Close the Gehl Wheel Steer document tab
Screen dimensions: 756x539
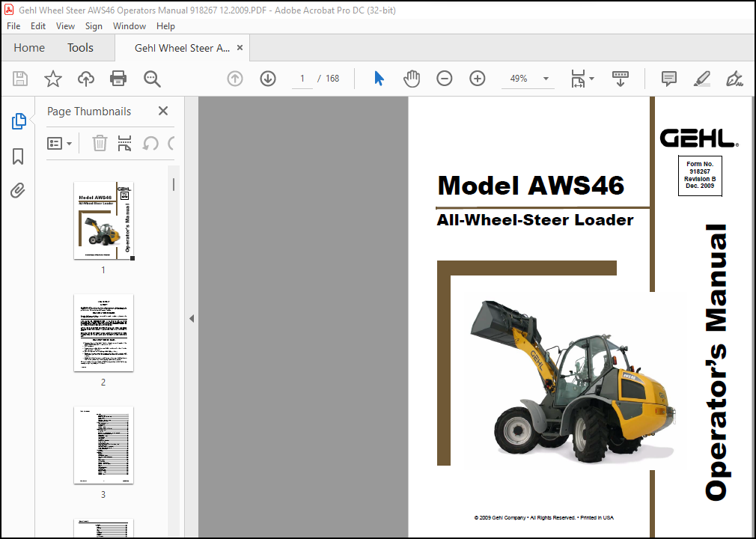tap(240, 48)
